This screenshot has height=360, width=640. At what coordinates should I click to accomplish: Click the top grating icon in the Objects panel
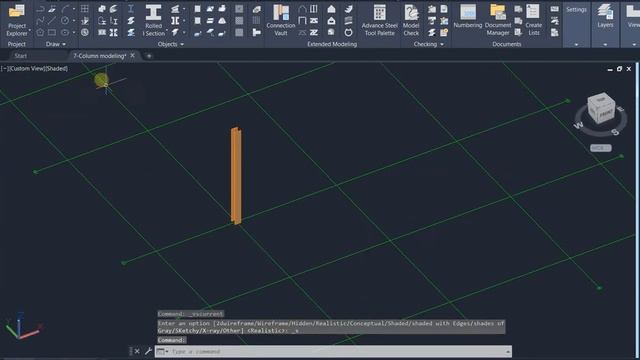tap(239, 9)
